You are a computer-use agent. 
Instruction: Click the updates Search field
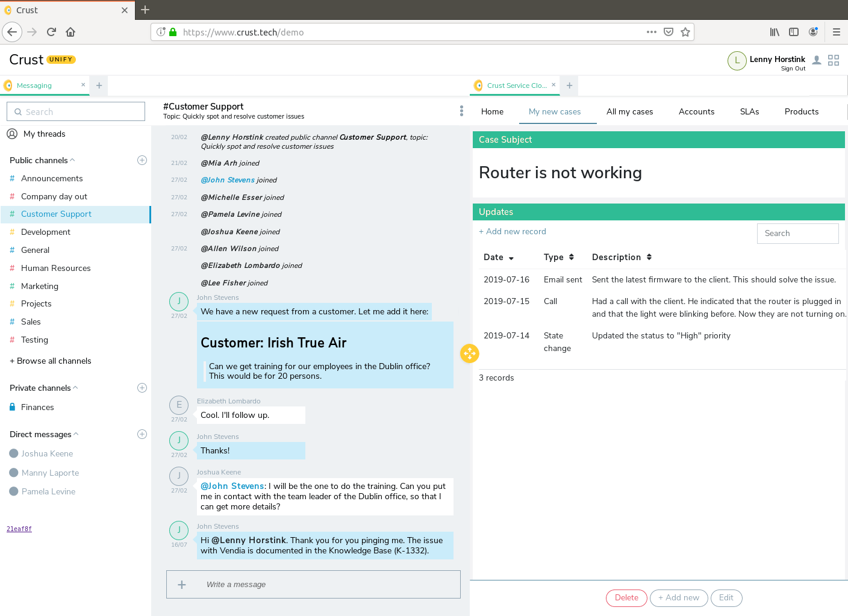pyautogui.click(x=797, y=233)
